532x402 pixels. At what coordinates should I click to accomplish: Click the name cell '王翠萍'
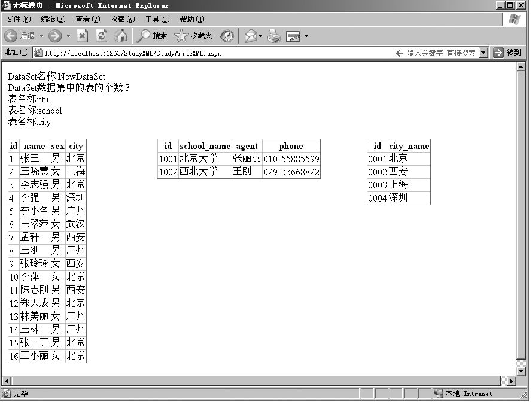34,224
